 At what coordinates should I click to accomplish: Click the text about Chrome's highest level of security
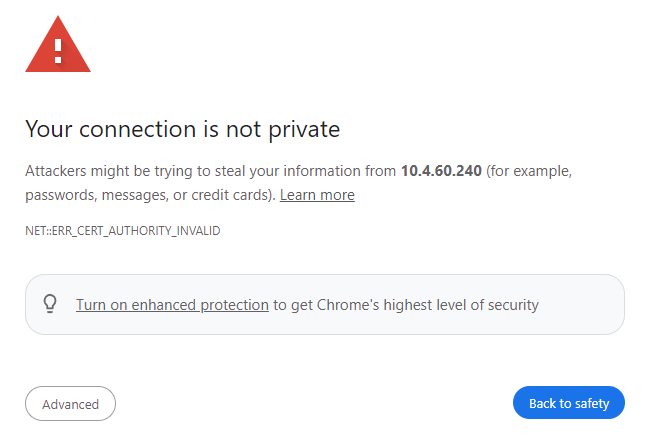tap(406, 305)
